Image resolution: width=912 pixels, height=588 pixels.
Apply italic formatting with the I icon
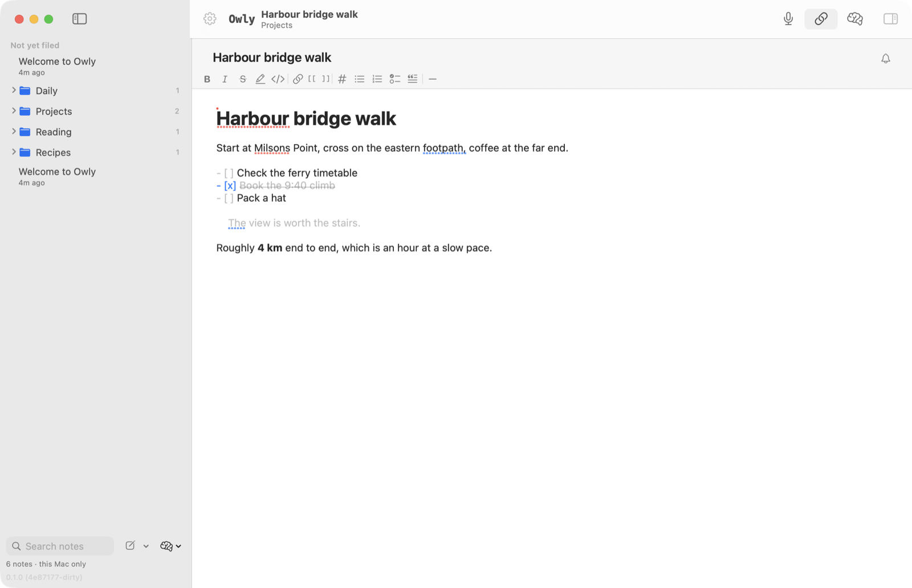(x=225, y=79)
